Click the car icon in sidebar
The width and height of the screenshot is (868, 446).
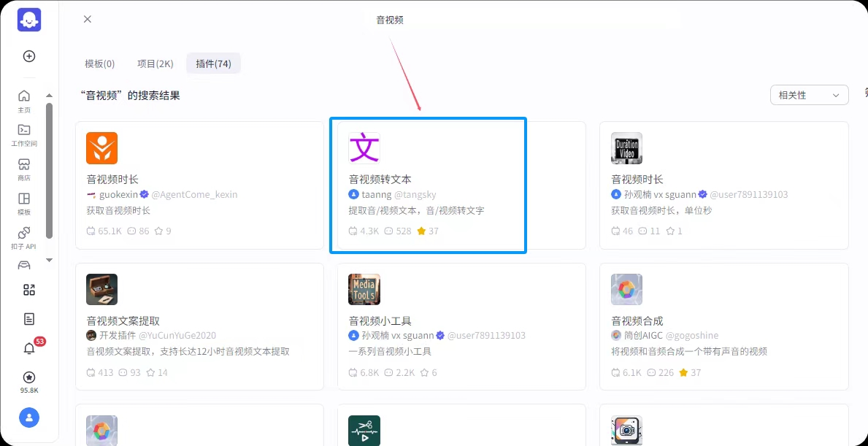tap(24, 266)
